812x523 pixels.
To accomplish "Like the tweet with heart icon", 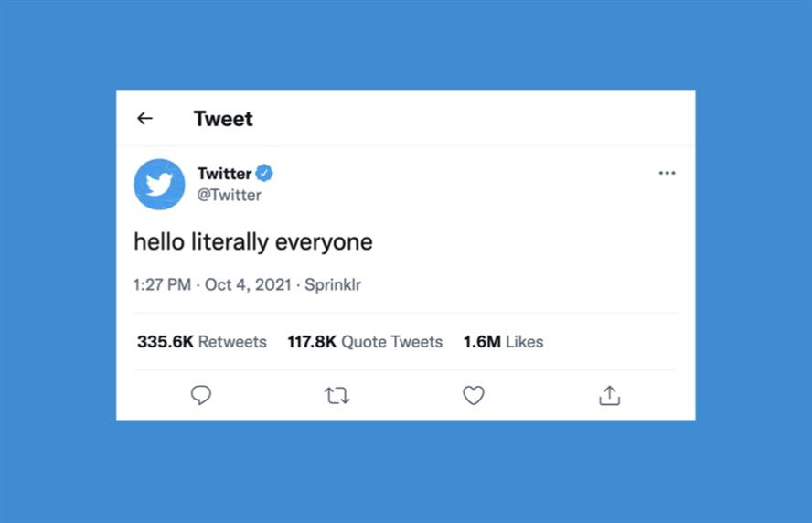I will pos(474,395).
